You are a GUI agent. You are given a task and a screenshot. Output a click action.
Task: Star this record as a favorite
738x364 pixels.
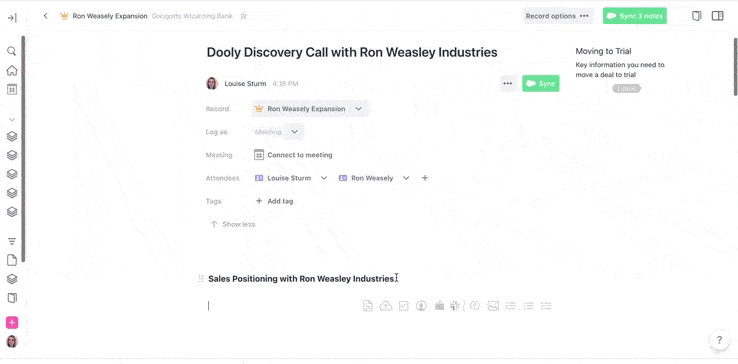243,16
